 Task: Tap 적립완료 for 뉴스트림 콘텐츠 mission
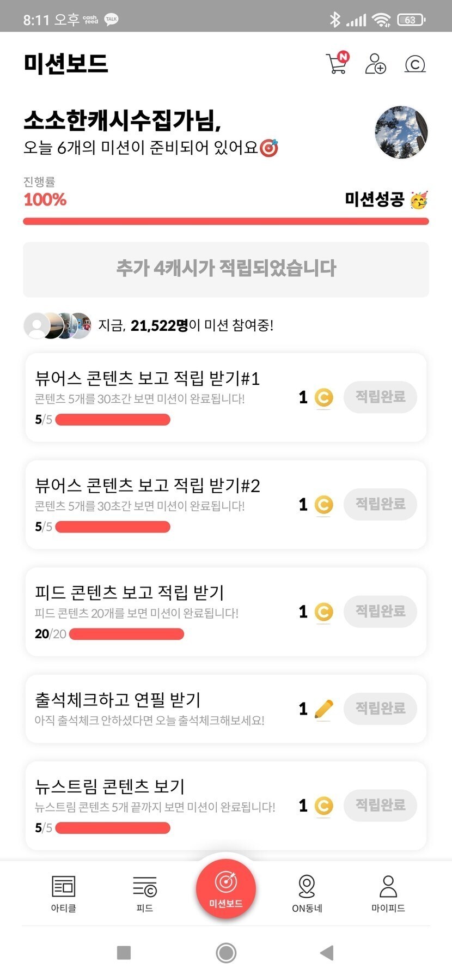pyautogui.click(x=380, y=805)
